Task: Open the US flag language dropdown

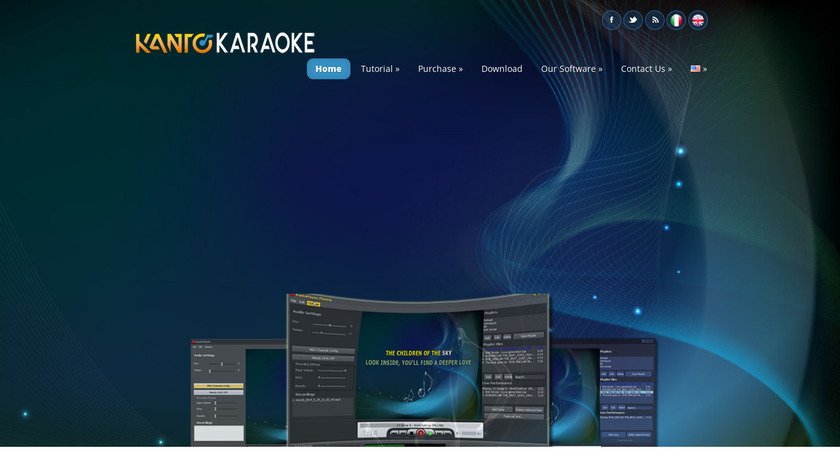Action: 699,69
